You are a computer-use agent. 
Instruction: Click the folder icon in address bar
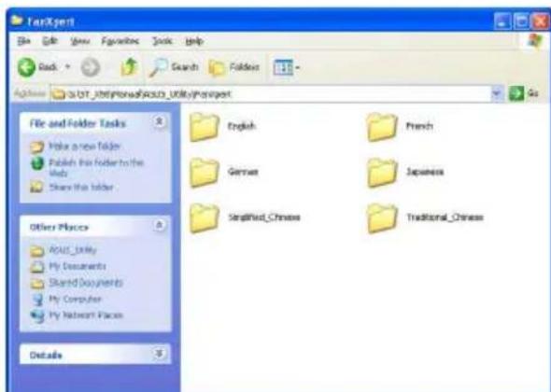[59, 94]
